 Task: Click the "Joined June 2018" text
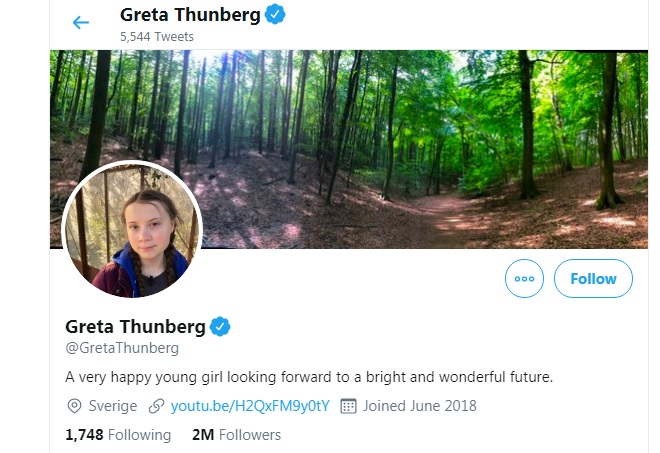coord(419,406)
